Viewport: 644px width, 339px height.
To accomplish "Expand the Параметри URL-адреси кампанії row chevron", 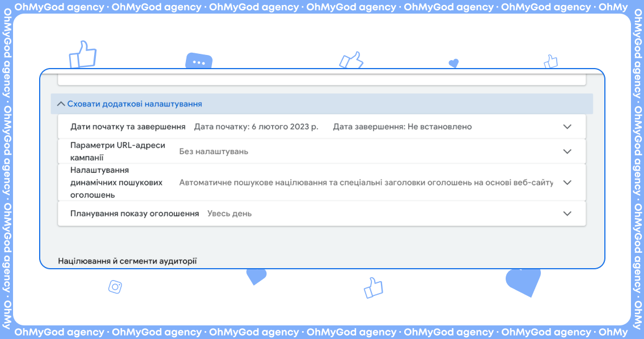I will [567, 151].
